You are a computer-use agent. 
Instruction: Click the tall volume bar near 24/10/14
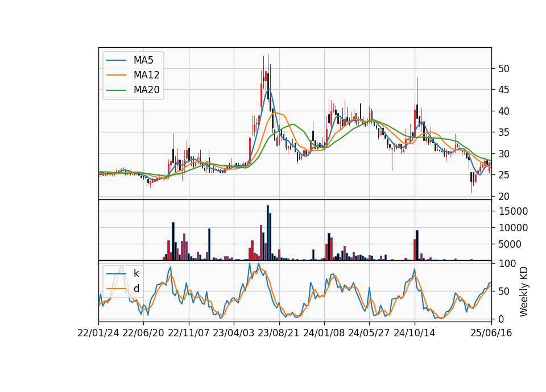pos(417,245)
